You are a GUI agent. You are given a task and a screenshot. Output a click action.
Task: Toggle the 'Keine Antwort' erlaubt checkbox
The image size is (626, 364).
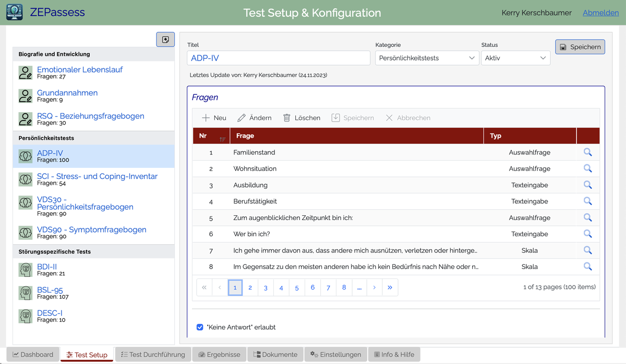pos(200,327)
